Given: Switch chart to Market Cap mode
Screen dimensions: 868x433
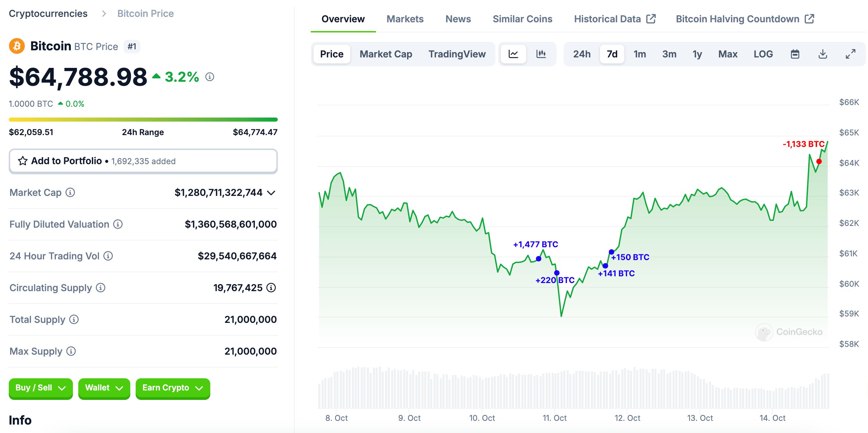Looking at the screenshot, I should click(x=386, y=54).
